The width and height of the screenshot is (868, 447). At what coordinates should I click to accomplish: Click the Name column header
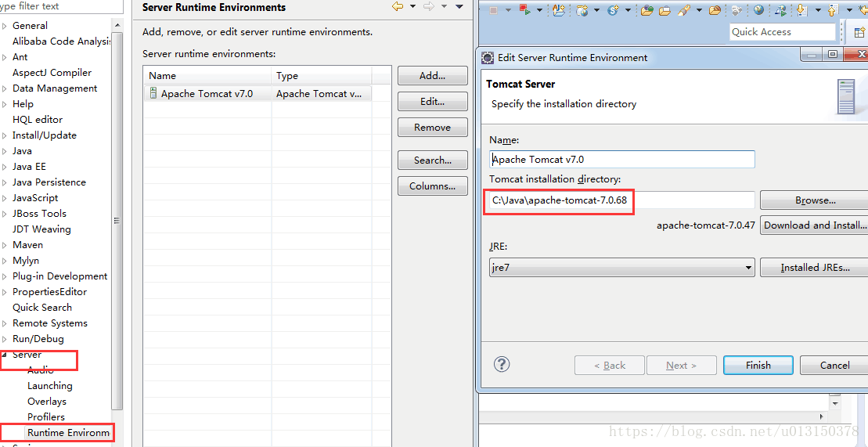click(207, 76)
